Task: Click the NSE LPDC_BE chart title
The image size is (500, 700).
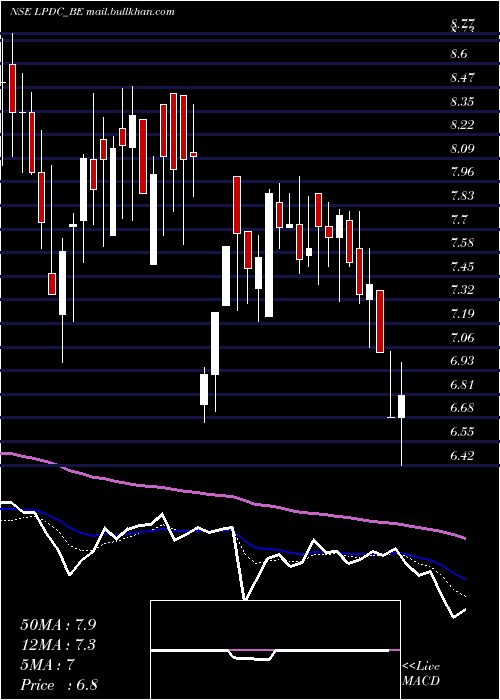Action: pos(92,12)
